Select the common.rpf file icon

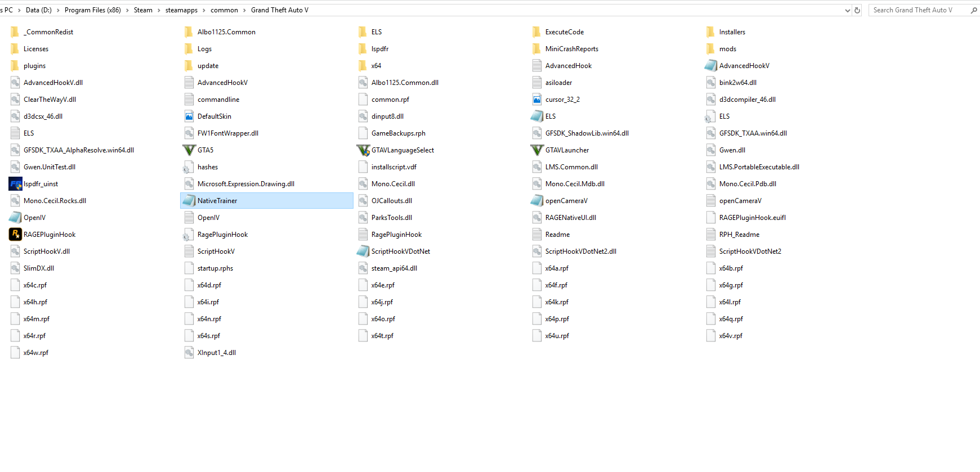click(363, 100)
